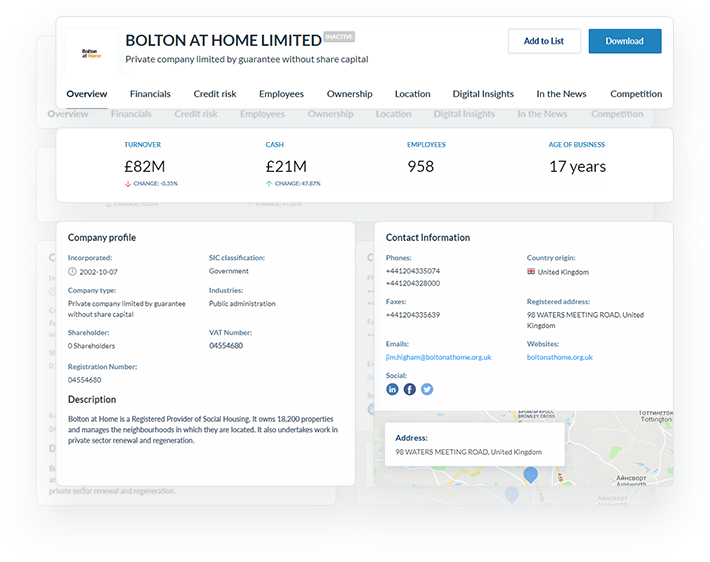Click the Public administration industry value
The height and width of the screenshot is (562, 710).
242,303
